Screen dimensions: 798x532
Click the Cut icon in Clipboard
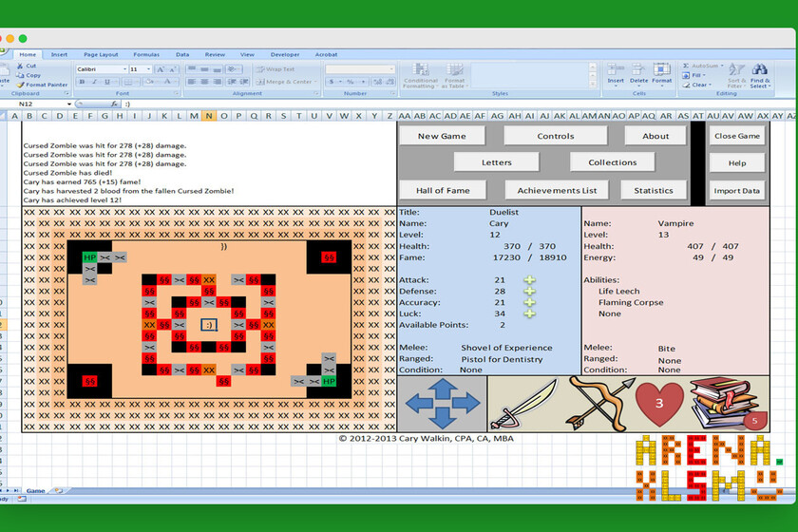pyautogui.click(x=20, y=66)
